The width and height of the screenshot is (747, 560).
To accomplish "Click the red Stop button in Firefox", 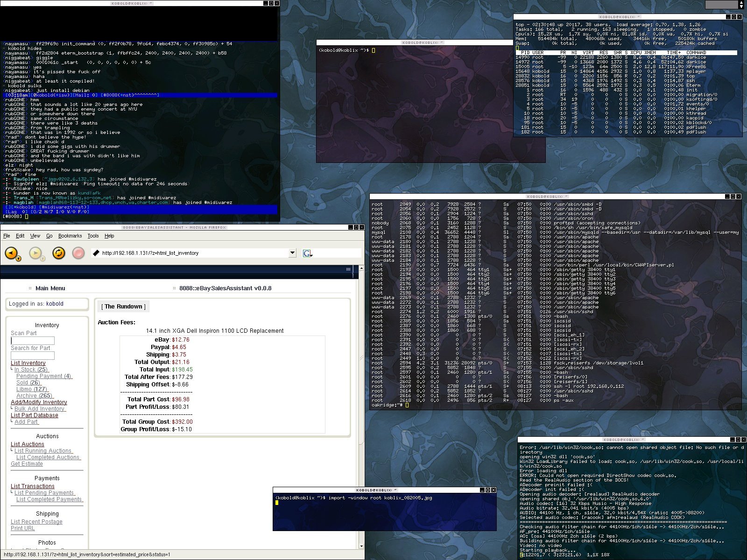I will click(x=78, y=253).
